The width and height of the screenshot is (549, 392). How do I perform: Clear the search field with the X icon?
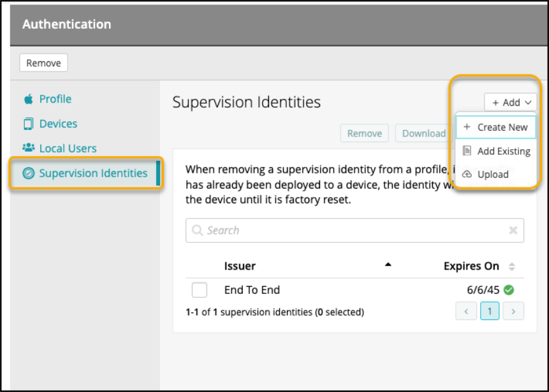[x=513, y=231]
